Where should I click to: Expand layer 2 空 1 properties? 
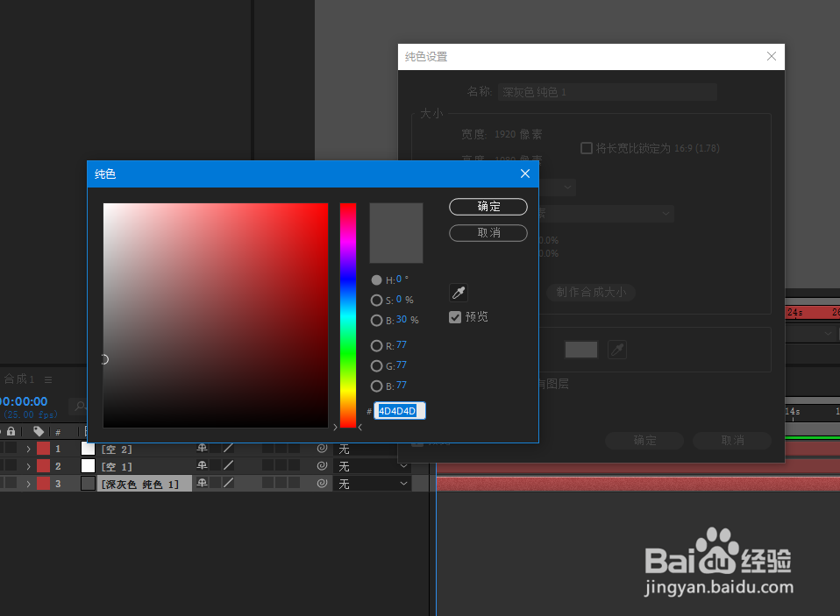click(x=28, y=466)
